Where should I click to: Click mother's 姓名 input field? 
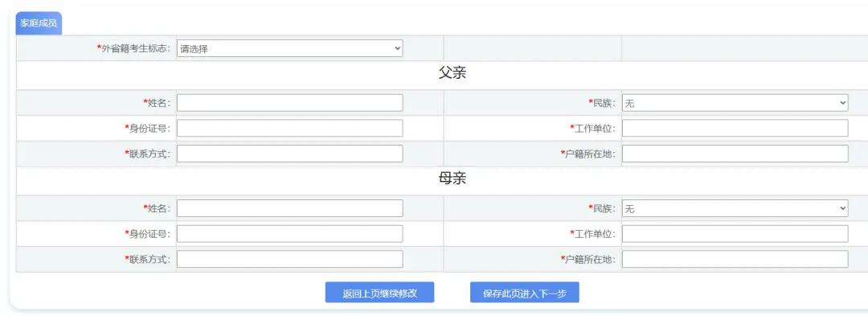pyautogui.click(x=289, y=208)
